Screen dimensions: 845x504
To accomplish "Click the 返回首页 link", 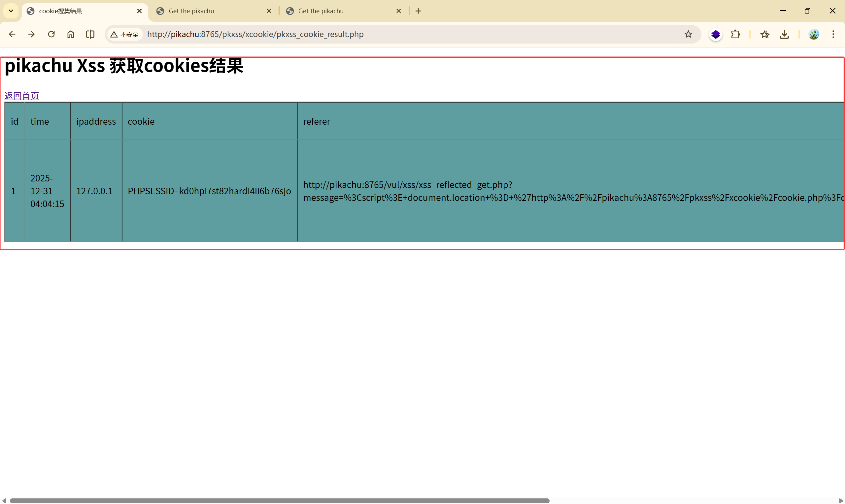I will (22, 96).
